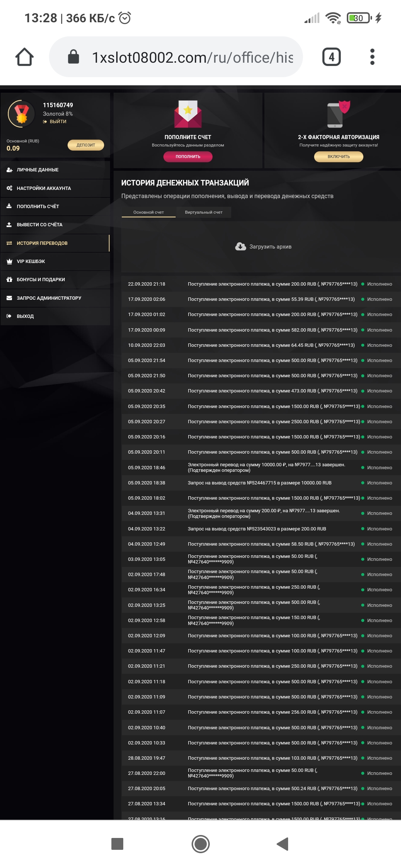Screen dimensions: 401x868
Task: Tap the Android home circle button
Action: tap(200, 844)
